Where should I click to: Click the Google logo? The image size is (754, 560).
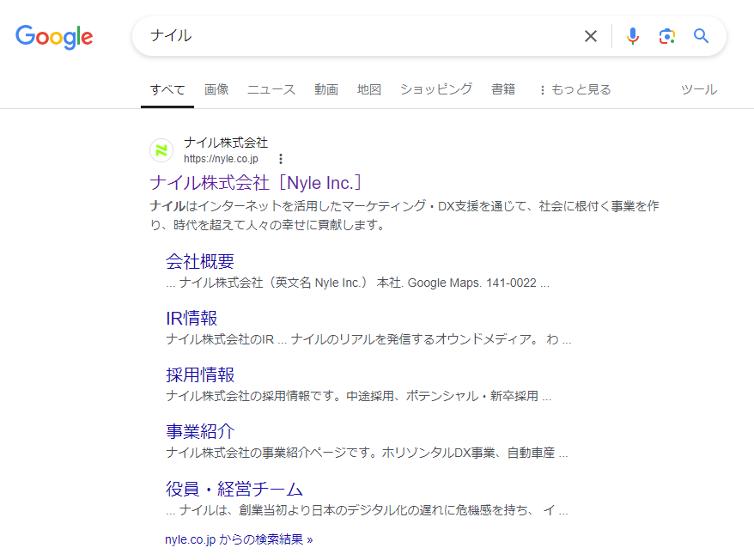point(54,37)
